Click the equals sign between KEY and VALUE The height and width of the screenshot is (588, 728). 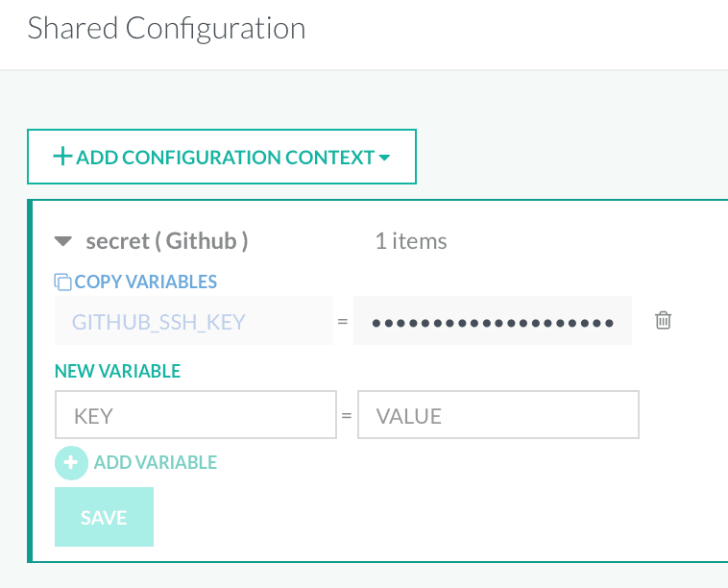point(347,416)
